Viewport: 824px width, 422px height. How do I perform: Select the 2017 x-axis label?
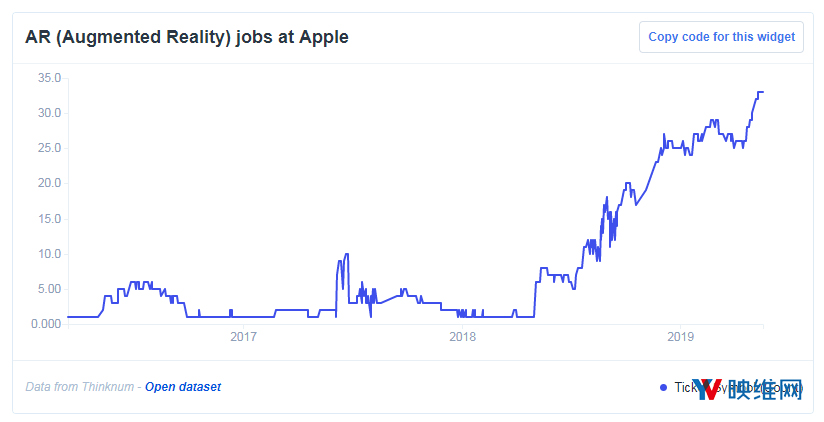[243, 336]
